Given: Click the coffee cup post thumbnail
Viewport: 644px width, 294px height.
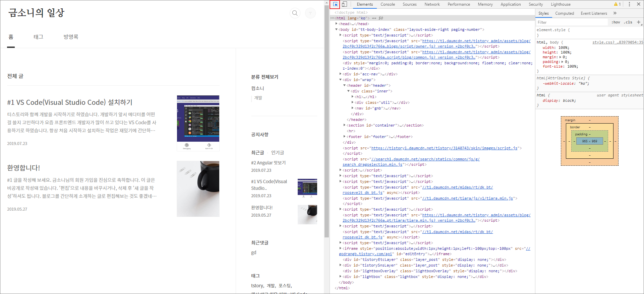Looking at the screenshot, I should click(198, 189).
